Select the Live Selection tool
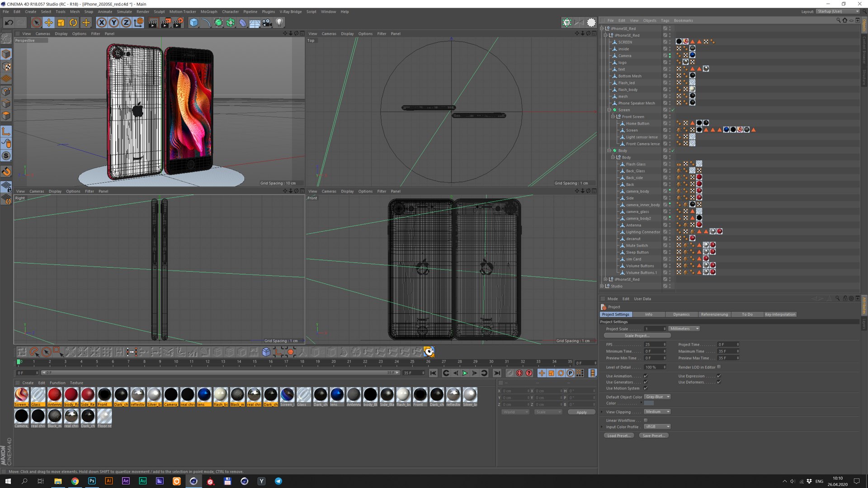The image size is (868, 488). 37,22
